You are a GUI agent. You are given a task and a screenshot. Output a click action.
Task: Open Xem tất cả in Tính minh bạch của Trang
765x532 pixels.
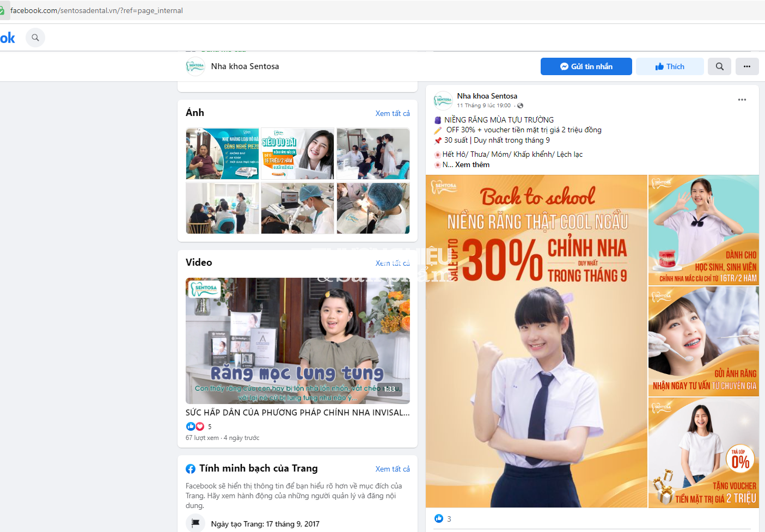[x=393, y=468]
